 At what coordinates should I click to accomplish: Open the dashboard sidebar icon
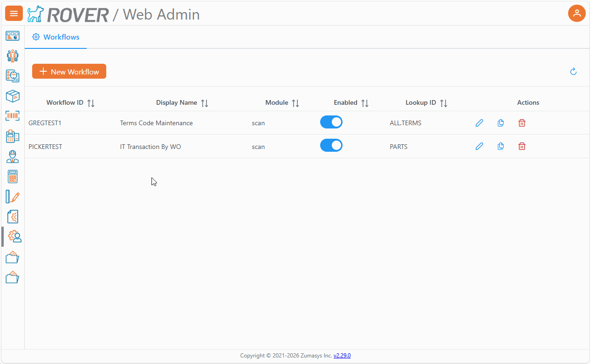pos(13,36)
